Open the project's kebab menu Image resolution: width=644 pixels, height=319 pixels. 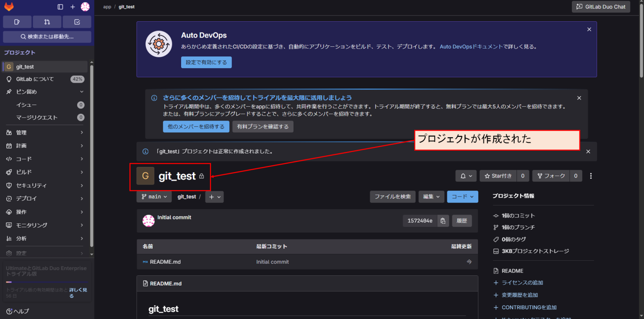(x=591, y=176)
